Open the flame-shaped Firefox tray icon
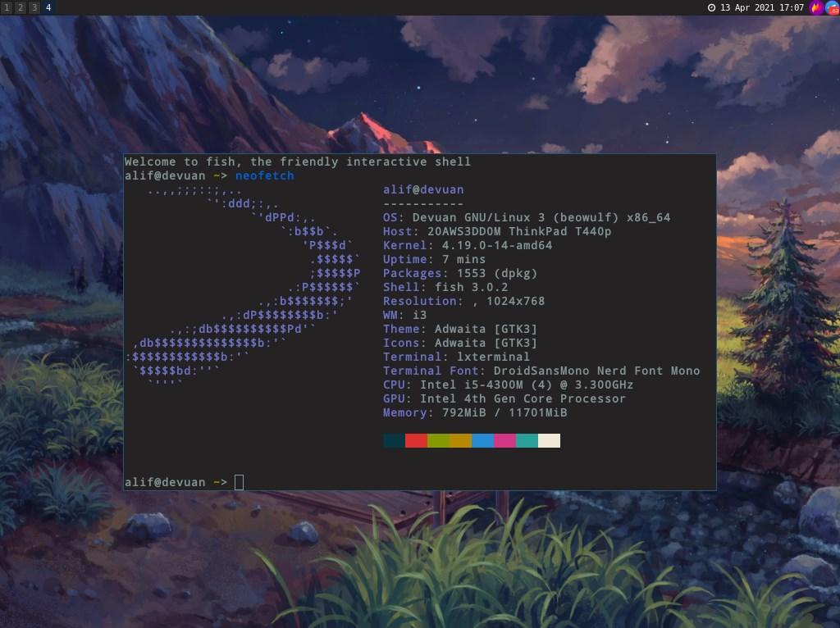The width and height of the screenshot is (840, 628). 816,7
